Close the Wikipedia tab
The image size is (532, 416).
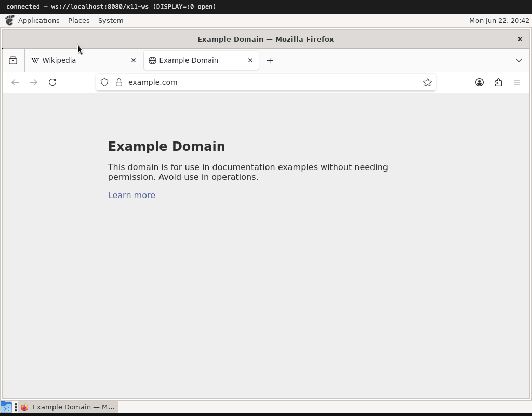[134, 60]
